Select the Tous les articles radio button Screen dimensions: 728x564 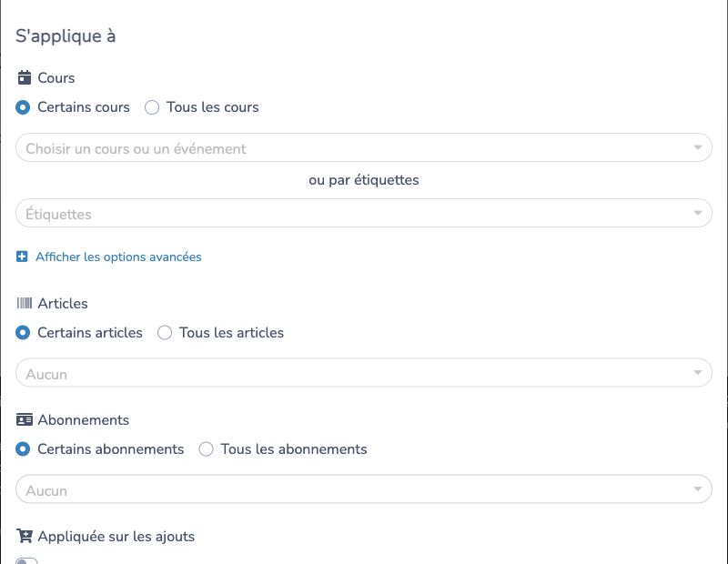(x=165, y=333)
